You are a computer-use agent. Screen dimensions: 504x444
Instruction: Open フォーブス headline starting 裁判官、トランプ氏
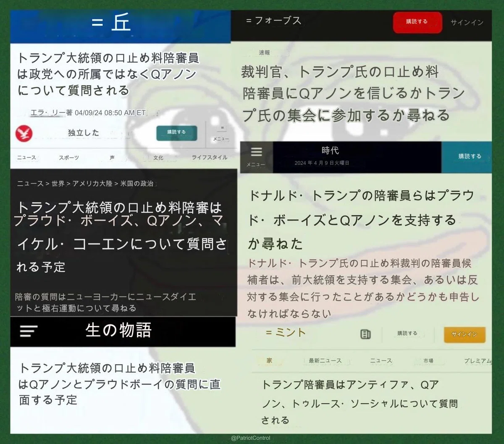(x=353, y=93)
